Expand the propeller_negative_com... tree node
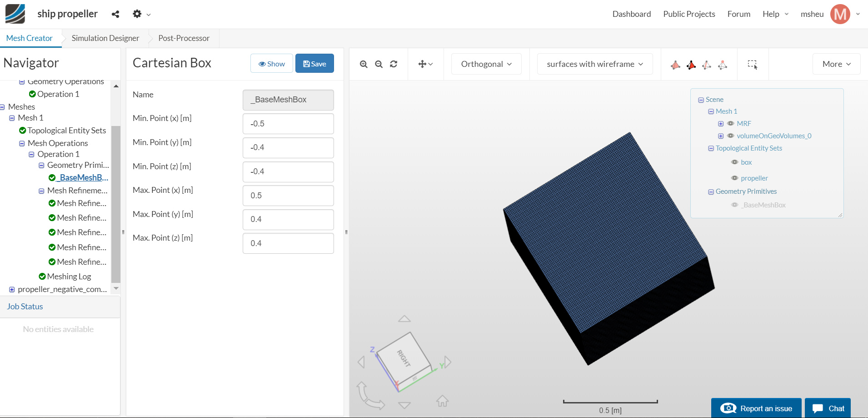 click(12, 289)
